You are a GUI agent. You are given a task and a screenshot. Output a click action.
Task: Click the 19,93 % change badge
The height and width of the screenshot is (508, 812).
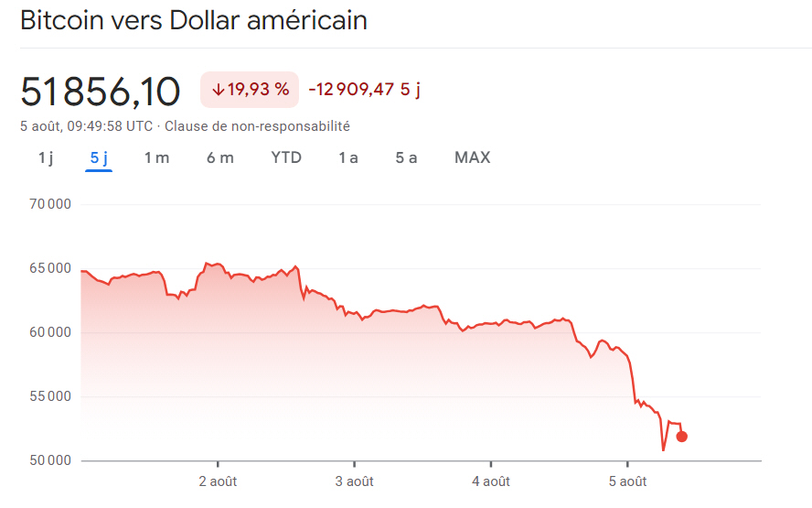[250, 90]
